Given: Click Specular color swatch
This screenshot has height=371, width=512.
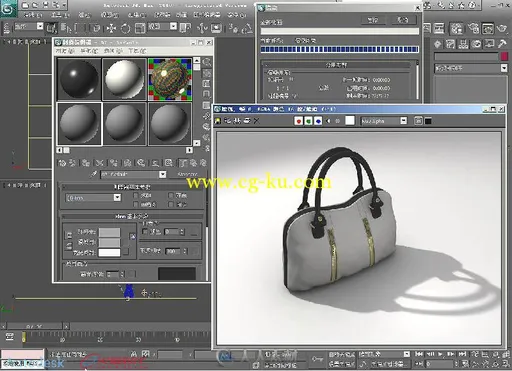Looking at the screenshot, I should [x=109, y=252].
